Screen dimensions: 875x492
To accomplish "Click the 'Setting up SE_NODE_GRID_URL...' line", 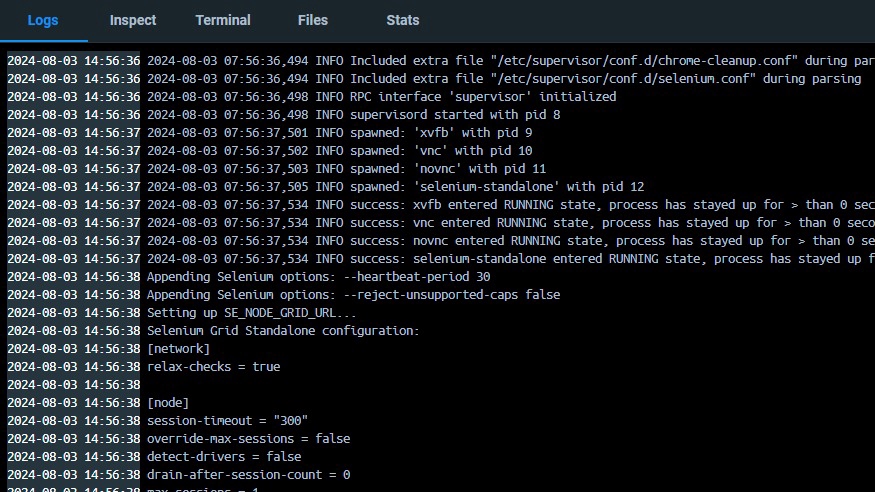I will click(252, 313).
